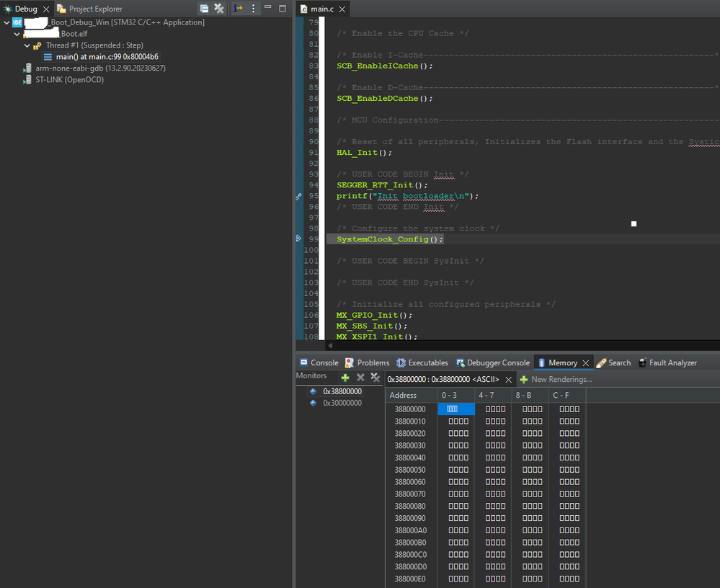Click the highlighted memory cell at address 38800000

click(456, 409)
